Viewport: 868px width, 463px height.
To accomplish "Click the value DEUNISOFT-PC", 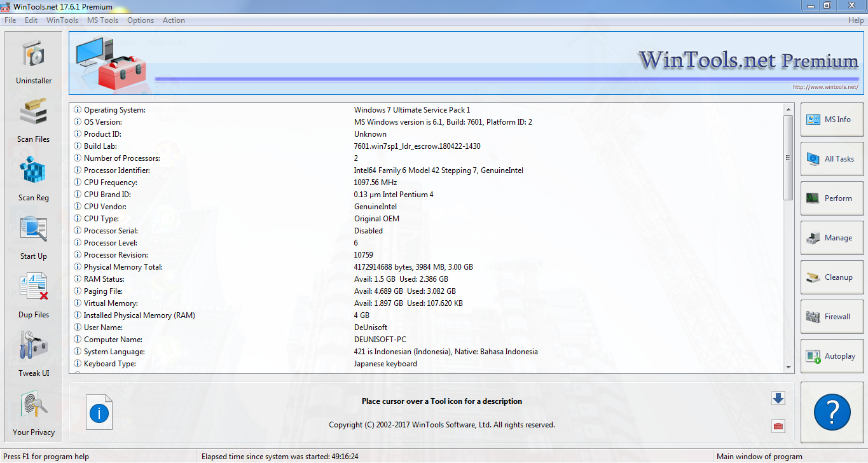I will coord(380,340).
